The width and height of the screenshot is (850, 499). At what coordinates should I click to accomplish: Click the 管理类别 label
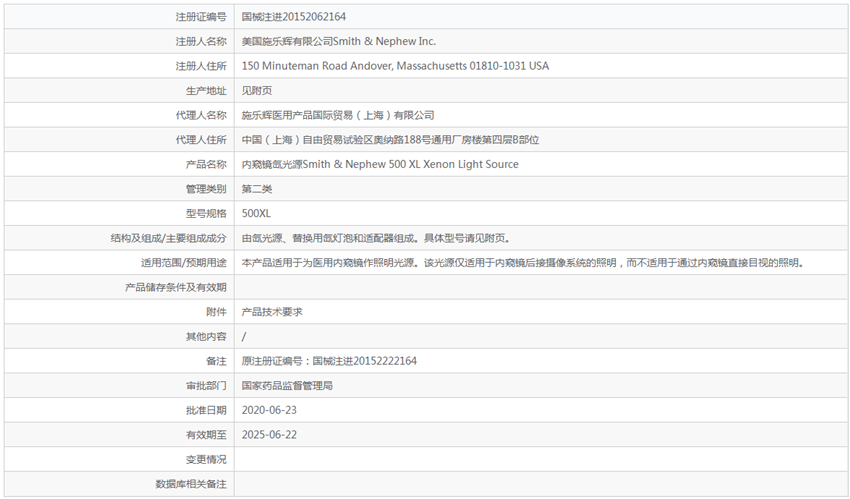click(x=206, y=189)
